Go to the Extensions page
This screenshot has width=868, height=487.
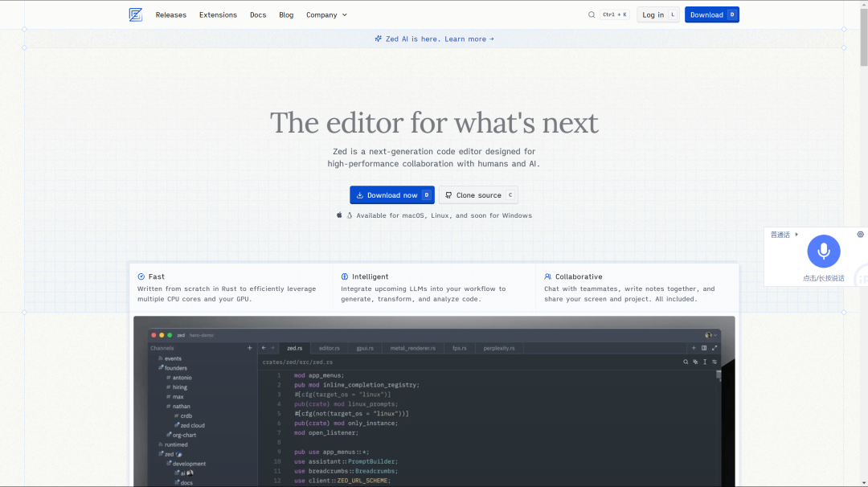(x=218, y=15)
